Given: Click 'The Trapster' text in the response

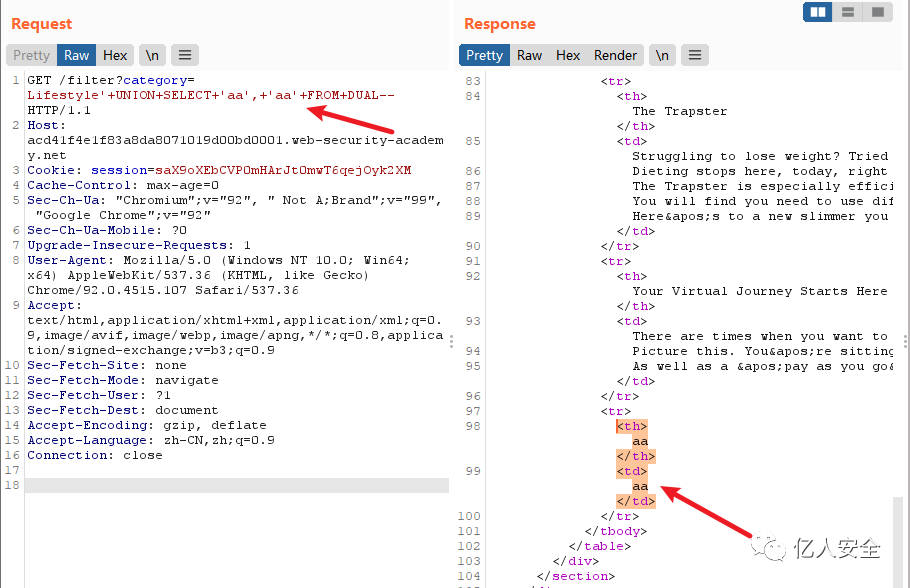Looking at the screenshot, I should (680, 111).
